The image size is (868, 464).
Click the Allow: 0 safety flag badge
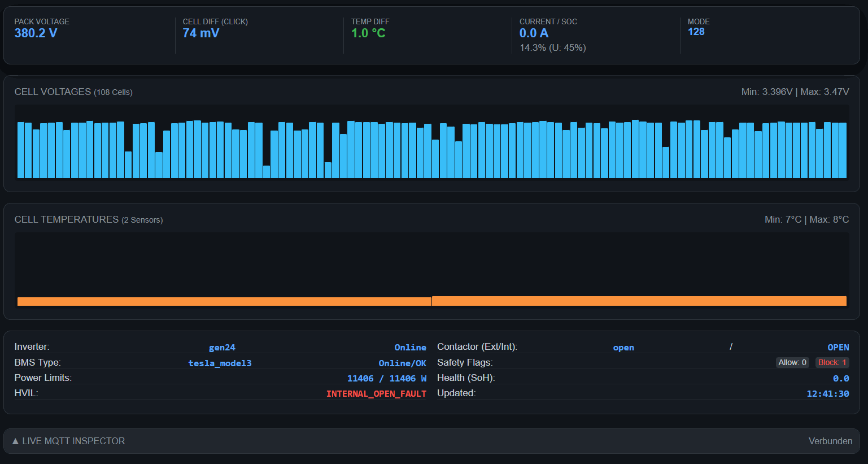click(x=792, y=363)
